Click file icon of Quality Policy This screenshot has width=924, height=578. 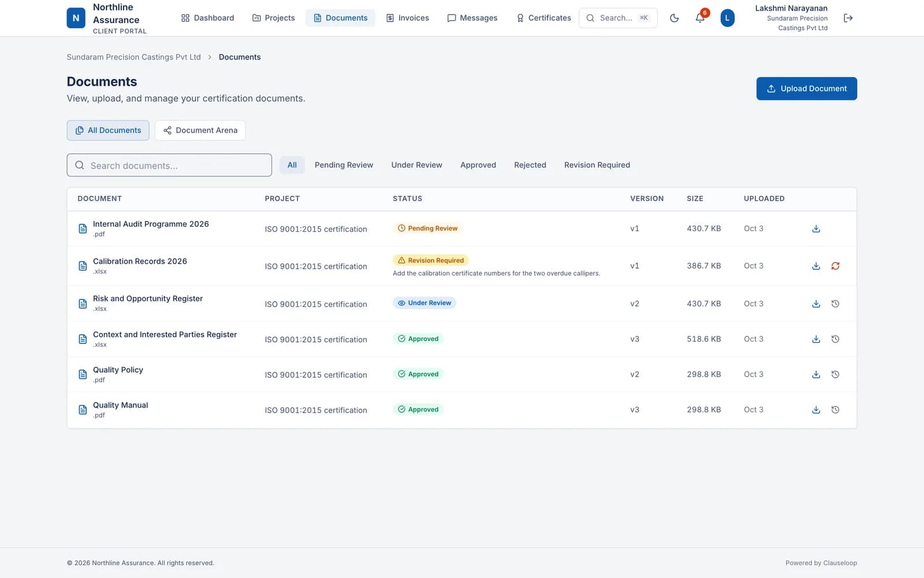83,375
